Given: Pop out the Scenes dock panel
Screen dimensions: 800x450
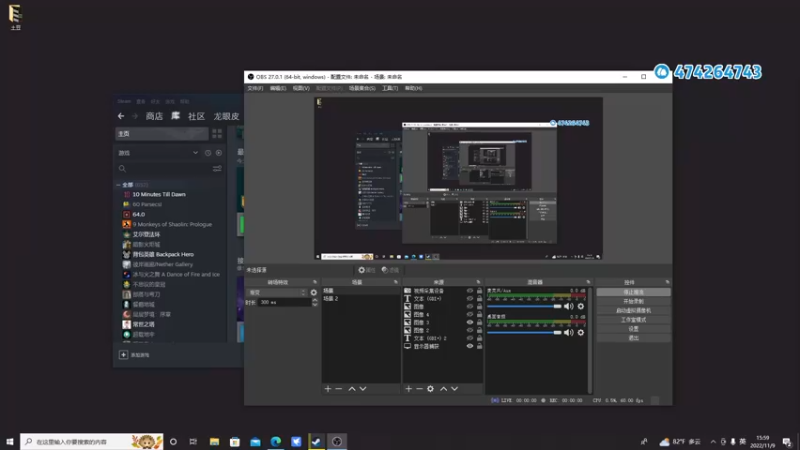Looking at the screenshot, I should [x=395, y=282].
